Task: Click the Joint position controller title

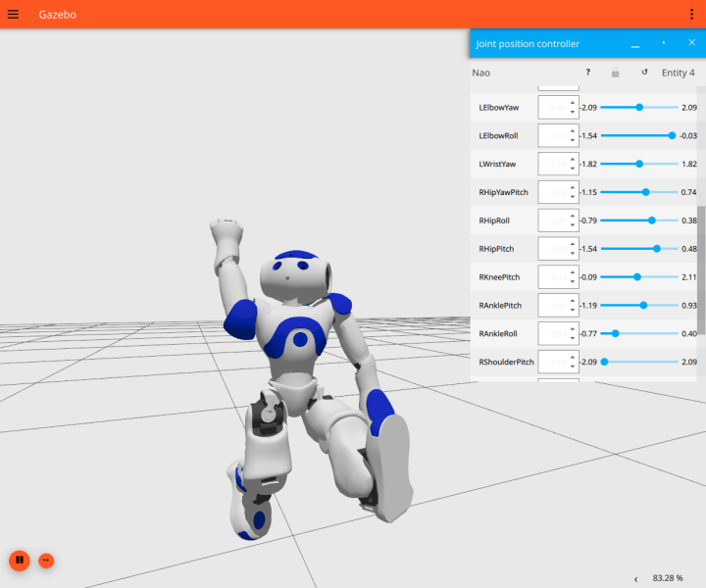Action: click(528, 44)
